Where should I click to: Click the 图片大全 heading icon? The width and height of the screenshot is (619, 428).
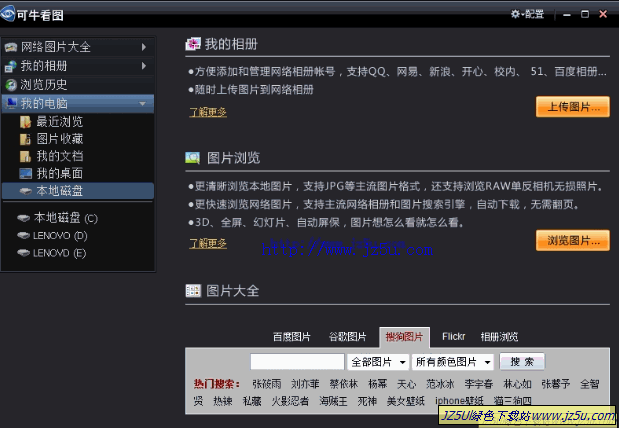coord(194,291)
